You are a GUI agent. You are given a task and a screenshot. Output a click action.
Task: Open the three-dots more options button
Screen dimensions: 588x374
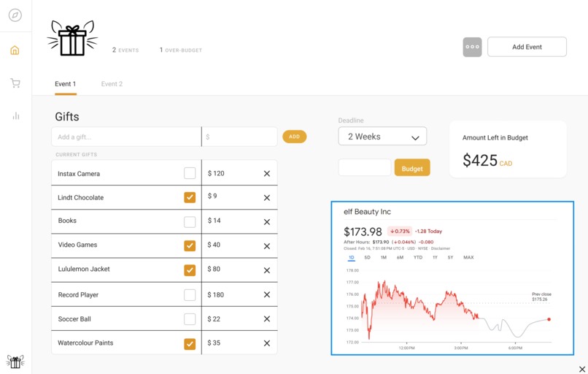pos(472,47)
